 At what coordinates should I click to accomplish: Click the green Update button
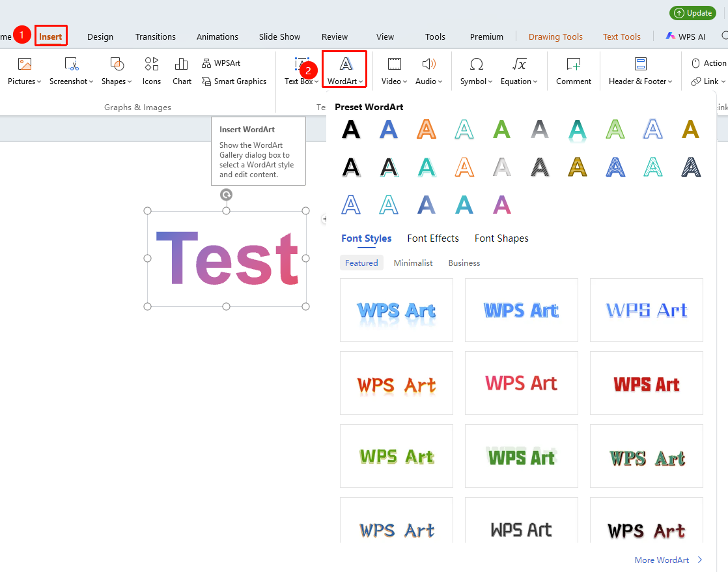click(x=693, y=13)
